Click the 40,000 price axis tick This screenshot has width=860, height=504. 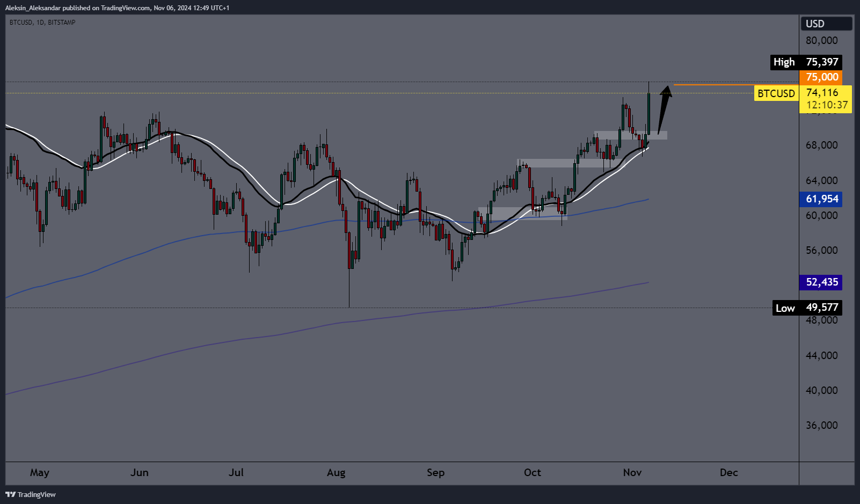821,390
